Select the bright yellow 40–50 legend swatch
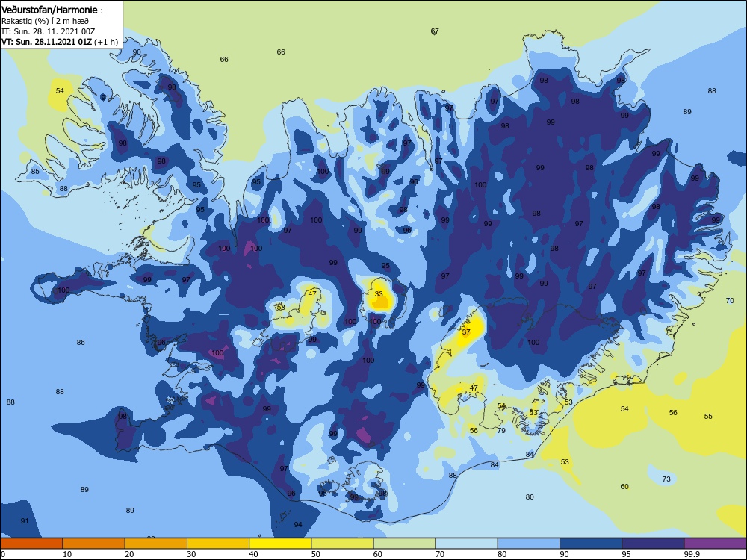The height and width of the screenshot is (560, 747). coord(280,544)
